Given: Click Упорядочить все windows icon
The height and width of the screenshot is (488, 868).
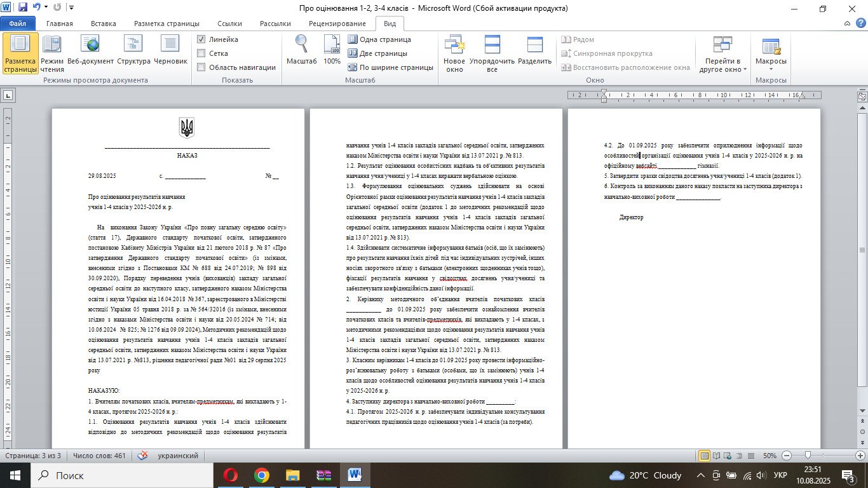Looking at the screenshot, I should 492,53.
